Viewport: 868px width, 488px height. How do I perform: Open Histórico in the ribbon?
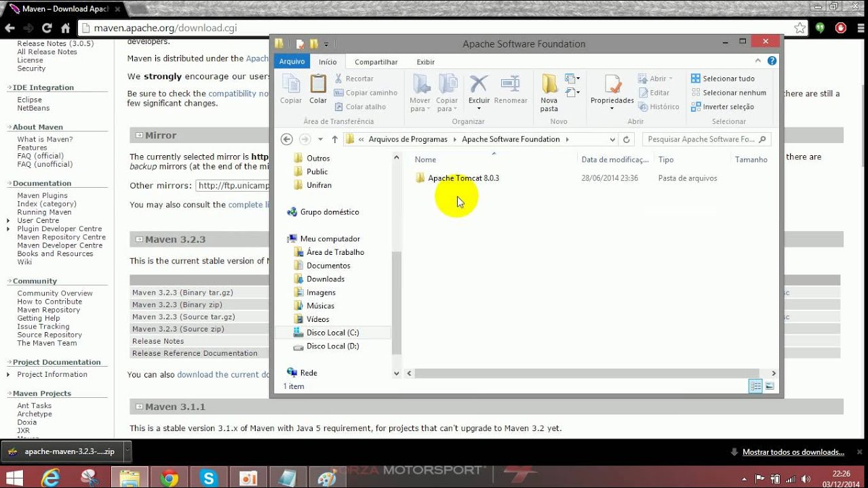pyautogui.click(x=658, y=106)
